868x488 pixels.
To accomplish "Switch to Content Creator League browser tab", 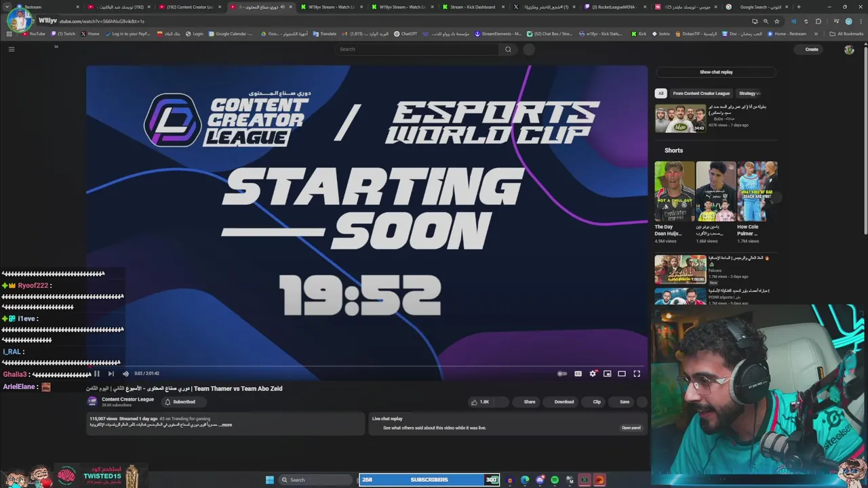I will pos(189,7).
